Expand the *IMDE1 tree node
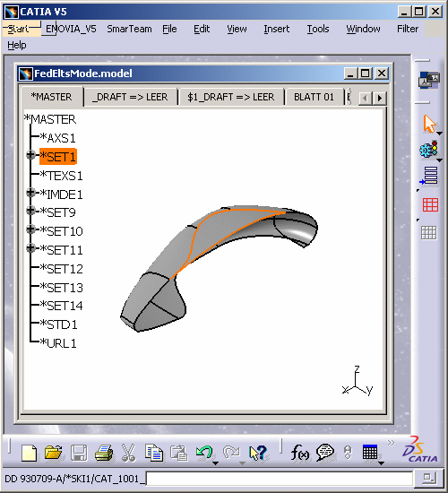448x493 pixels. [x=30, y=192]
